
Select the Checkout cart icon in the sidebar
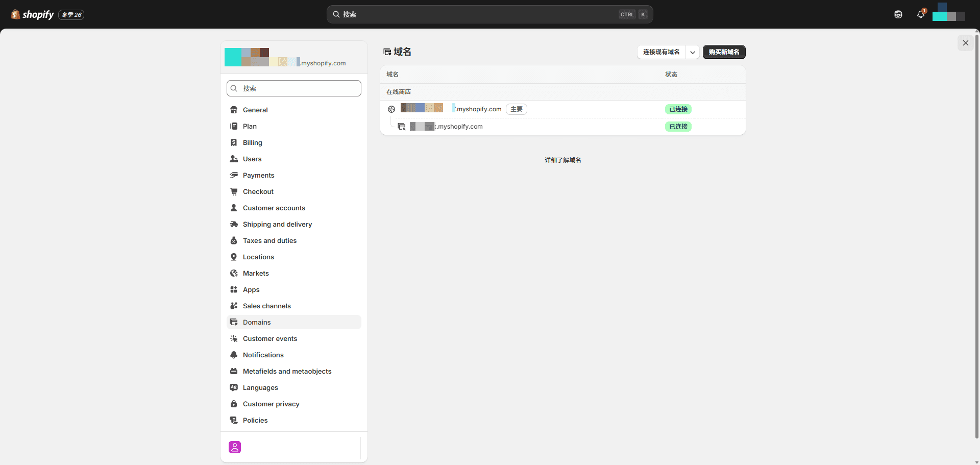(234, 191)
